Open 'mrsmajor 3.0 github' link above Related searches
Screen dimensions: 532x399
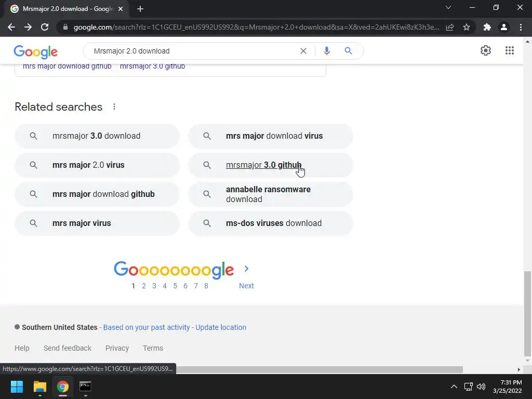pos(152,66)
